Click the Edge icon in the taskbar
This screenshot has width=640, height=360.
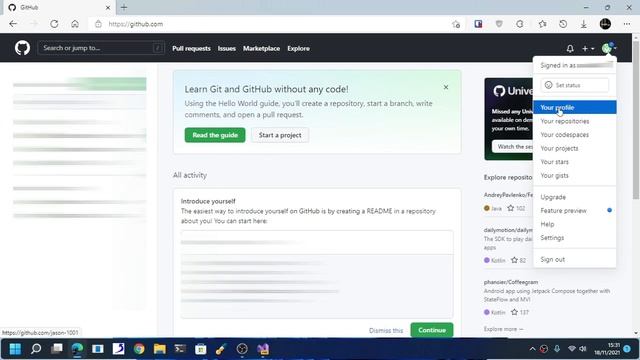(x=77, y=349)
